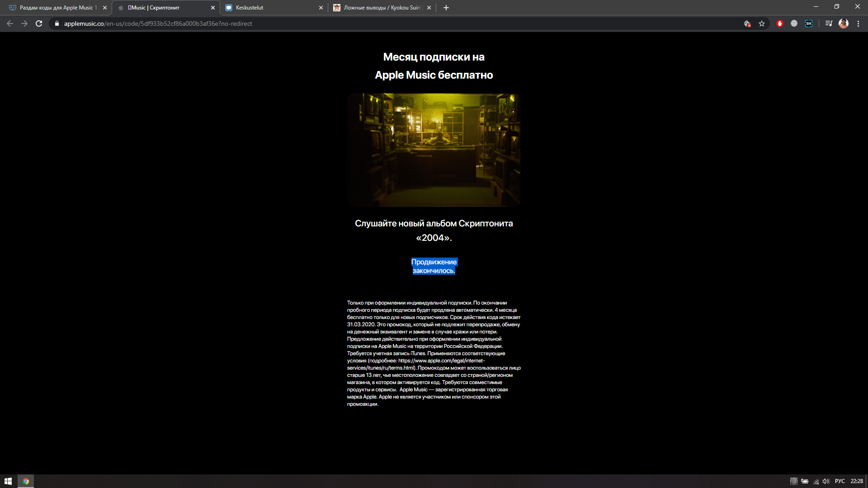Check the battery status tray icon
This screenshot has height=488, width=868.
point(805,481)
